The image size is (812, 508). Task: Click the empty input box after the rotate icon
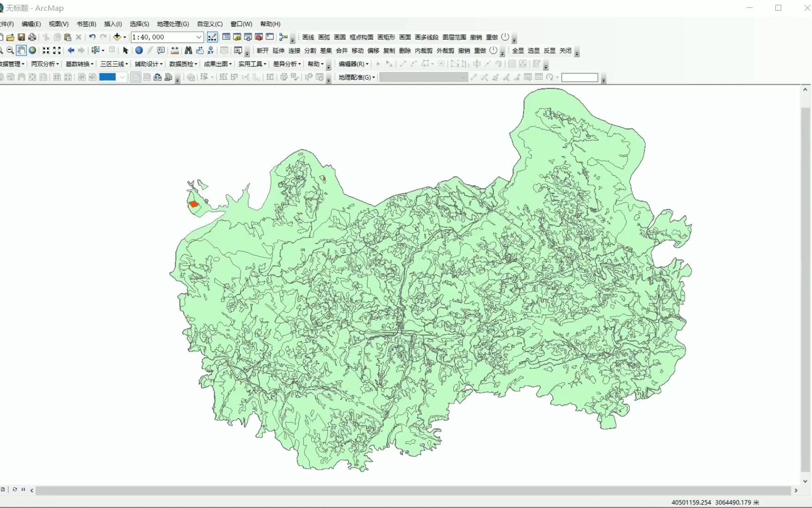[580, 78]
